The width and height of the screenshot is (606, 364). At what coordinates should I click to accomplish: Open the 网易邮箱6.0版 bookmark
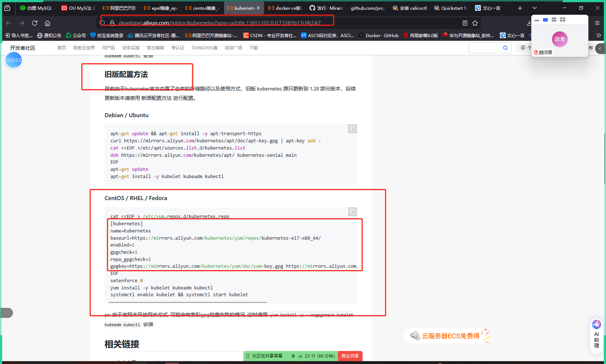(x=421, y=36)
